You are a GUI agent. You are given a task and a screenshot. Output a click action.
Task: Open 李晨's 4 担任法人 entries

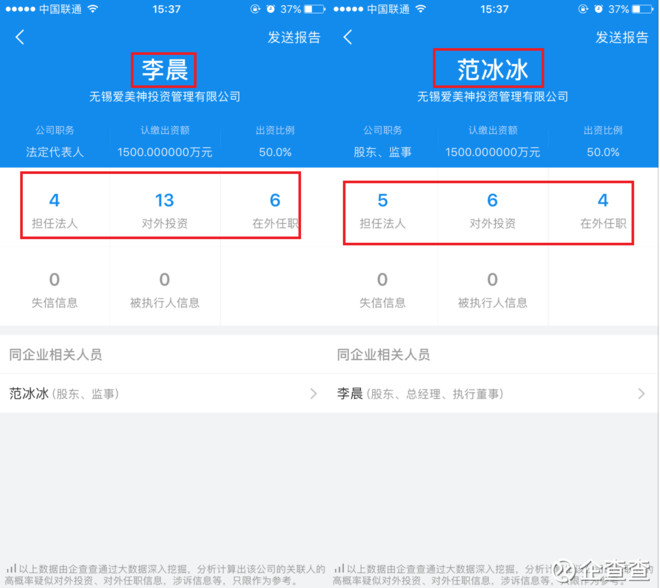55,210
